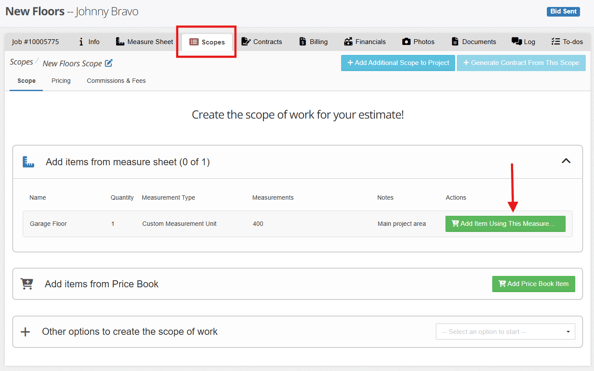Image resolution: width=594 pixels, height=371 pixels.
Task: Switch to the Photos tab
Action: click(x=418, y=42)
